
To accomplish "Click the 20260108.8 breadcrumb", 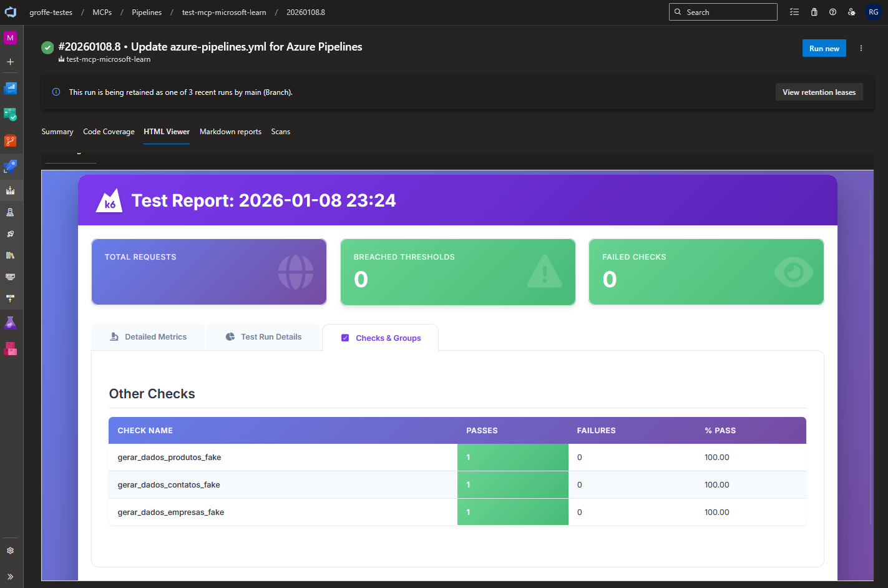I will [x=306, y=12].
